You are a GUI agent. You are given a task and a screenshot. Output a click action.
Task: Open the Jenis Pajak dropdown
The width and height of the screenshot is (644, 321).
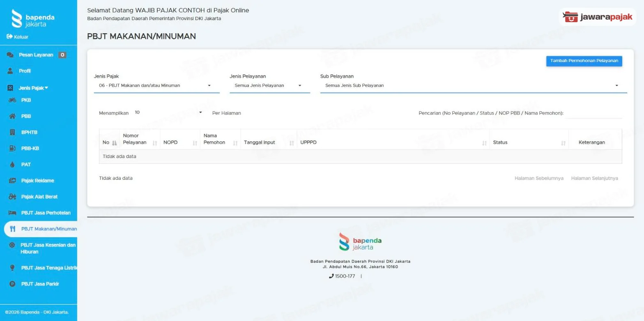coord(156,86)
